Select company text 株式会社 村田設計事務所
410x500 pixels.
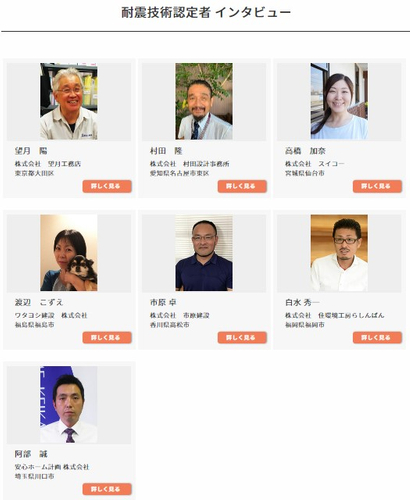pyautogui.click(x=189, y=164)
